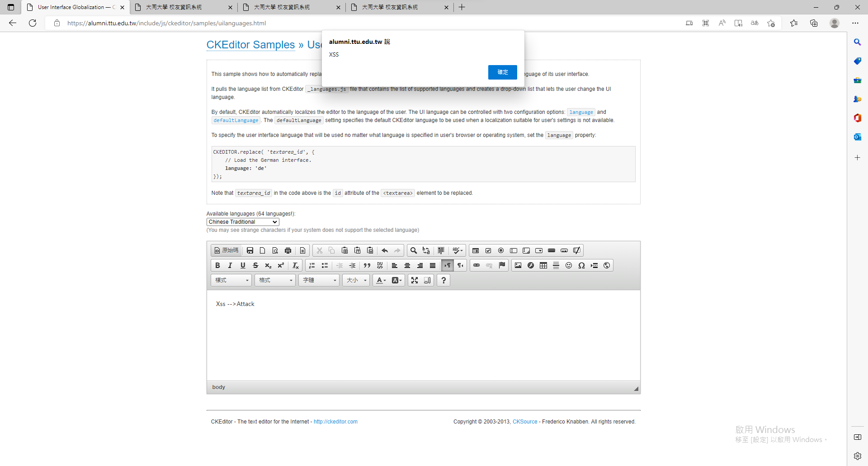Image resolution: width=868 pixels, height=466 pixels.
Task: Insert a numbered list
Action: [x=312, y=265]
